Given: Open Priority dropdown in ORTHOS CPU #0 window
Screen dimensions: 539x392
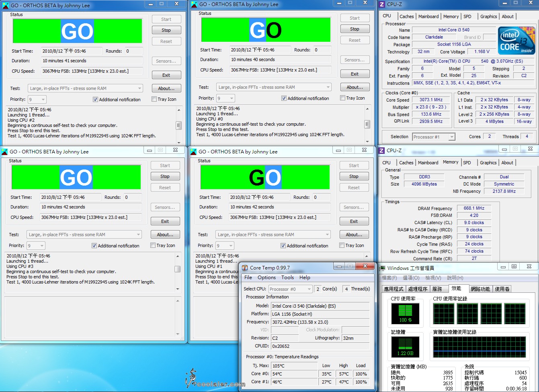Looking at the screenshot, I should click(225, 98).
